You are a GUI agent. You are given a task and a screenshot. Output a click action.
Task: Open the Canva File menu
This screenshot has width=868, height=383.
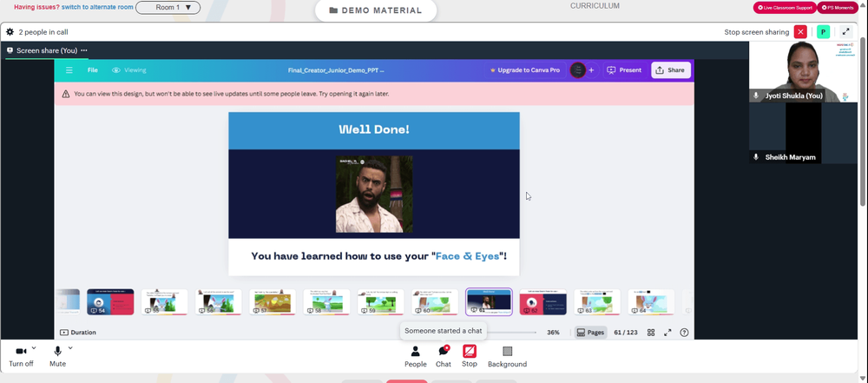coord(93,70)
